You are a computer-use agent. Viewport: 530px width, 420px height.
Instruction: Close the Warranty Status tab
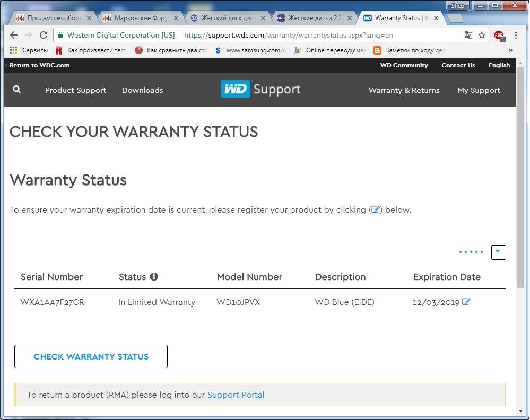(436, 18)
